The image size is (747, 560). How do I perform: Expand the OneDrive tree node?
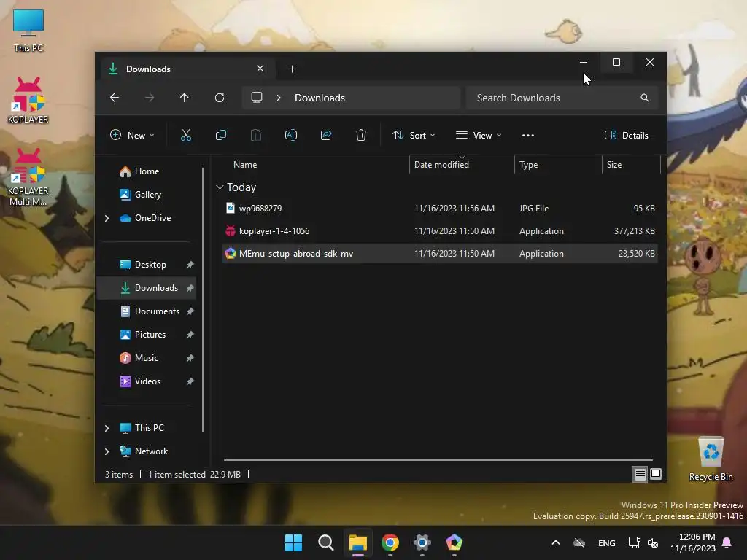(x=107, y=218)
